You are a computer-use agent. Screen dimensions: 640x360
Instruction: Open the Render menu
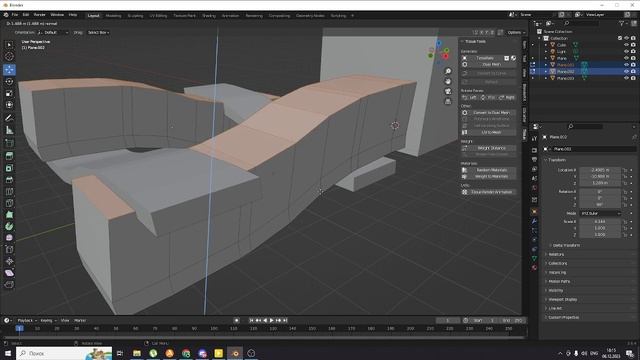click(x=39, y=15)
